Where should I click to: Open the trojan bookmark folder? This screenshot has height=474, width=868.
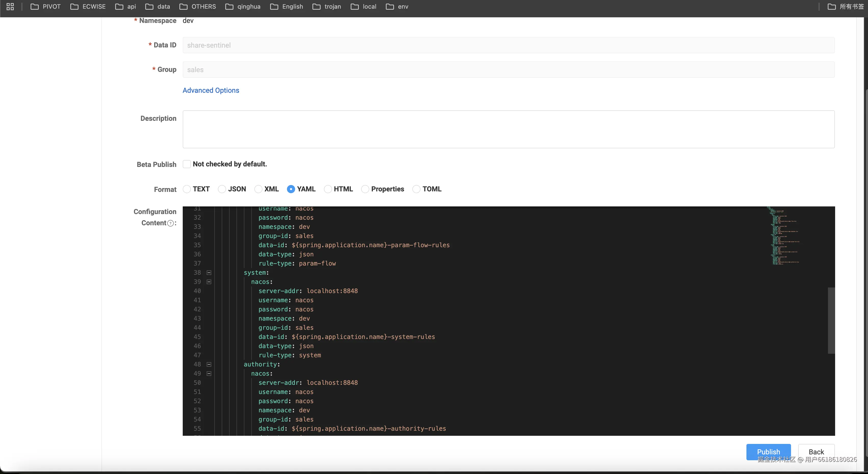327,6
